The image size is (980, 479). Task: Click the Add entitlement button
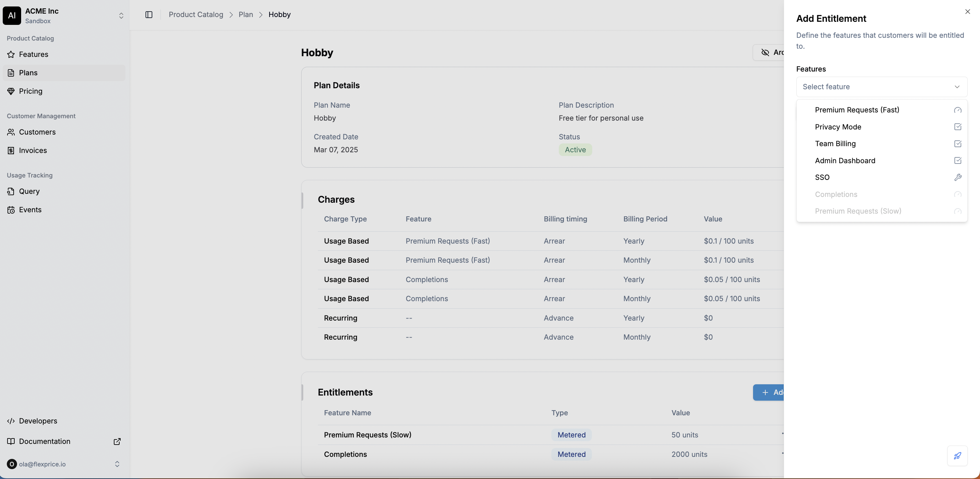click(768, 392)
